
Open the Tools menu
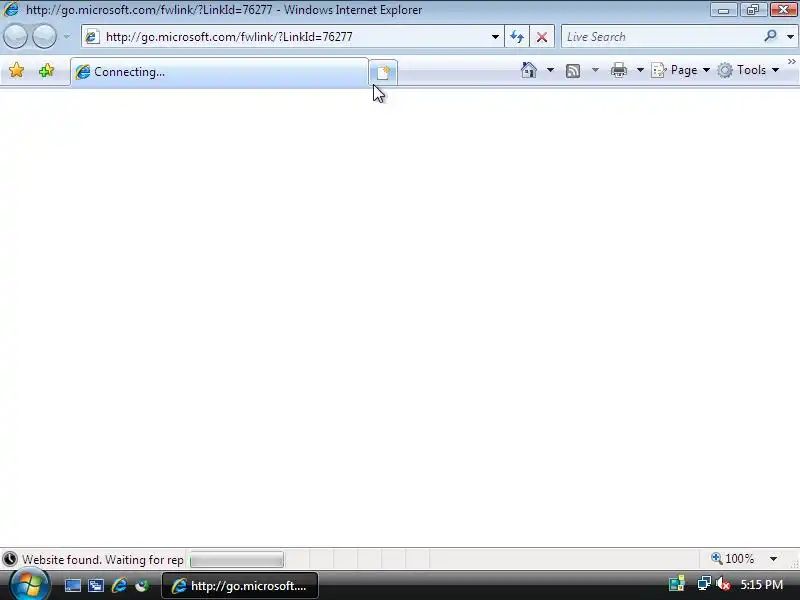[x=747, y=70]
